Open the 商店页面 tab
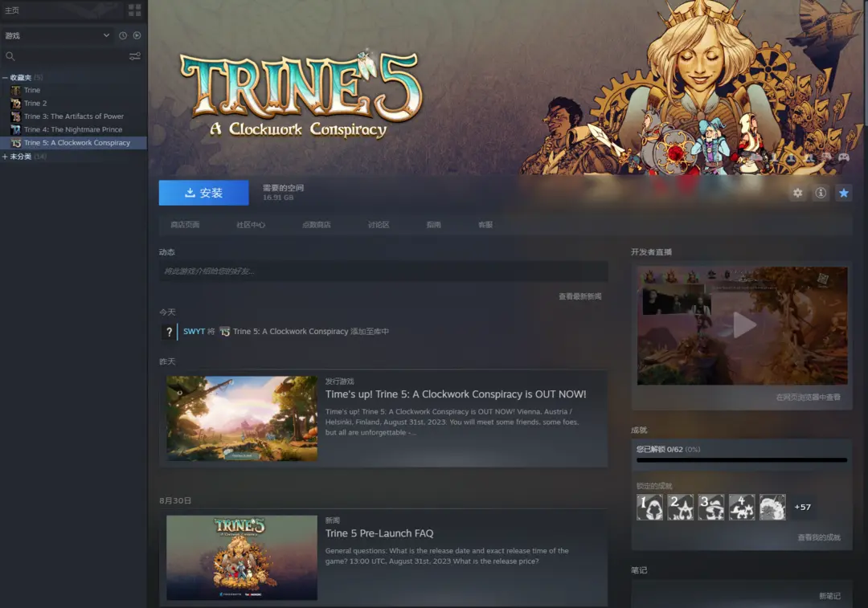 pyautogui.click(x=185, y=225)
